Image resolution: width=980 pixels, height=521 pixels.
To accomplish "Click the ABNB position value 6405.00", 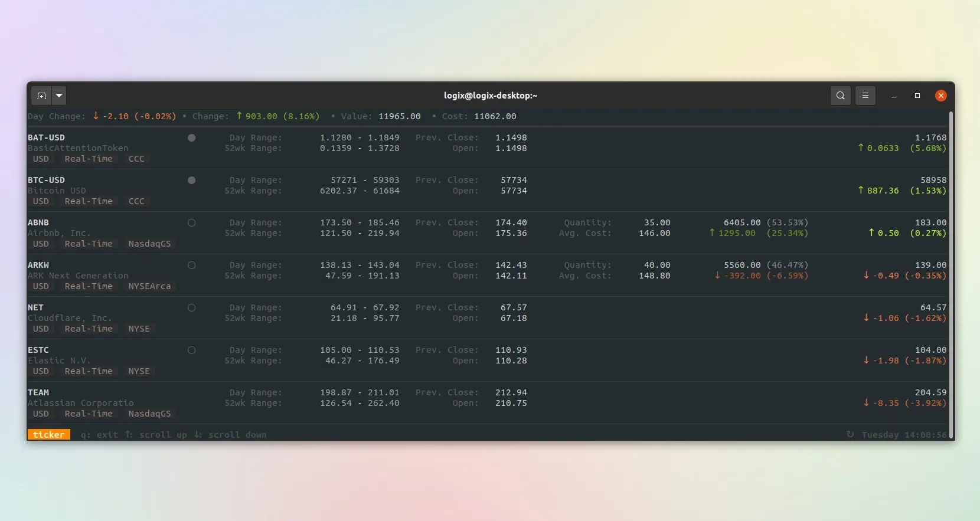I will point(743,223).
